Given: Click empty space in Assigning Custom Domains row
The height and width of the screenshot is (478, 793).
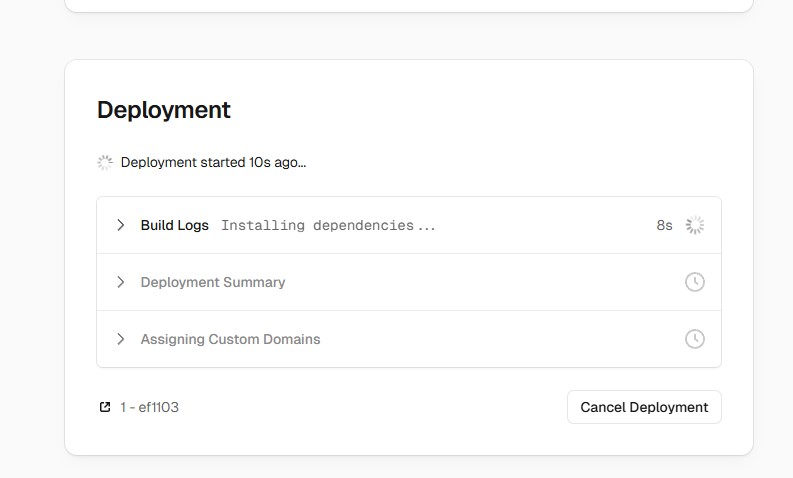Looking at the screenshot, I should click(501, 339).
